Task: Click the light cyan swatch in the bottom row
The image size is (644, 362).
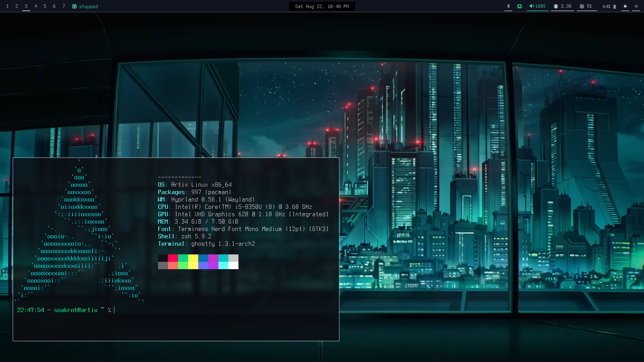Action: (223, 265)
